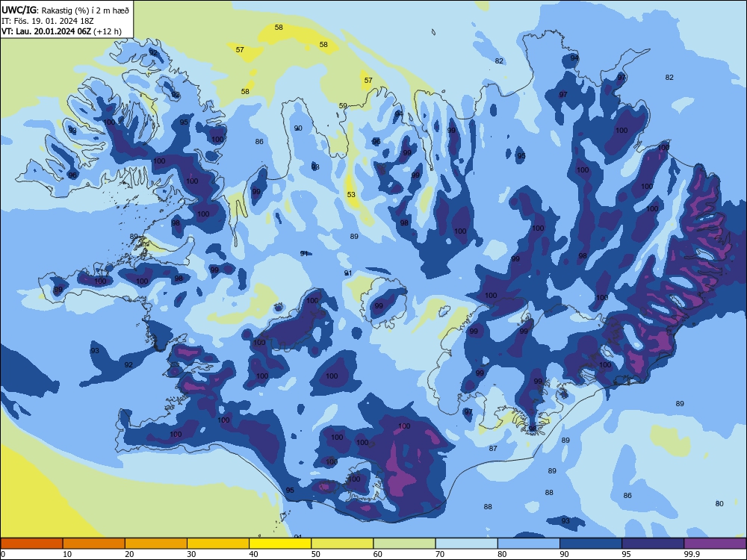Click the '30' legend tick label
Screen dimensions: 747x560
[x=191, y=554]
